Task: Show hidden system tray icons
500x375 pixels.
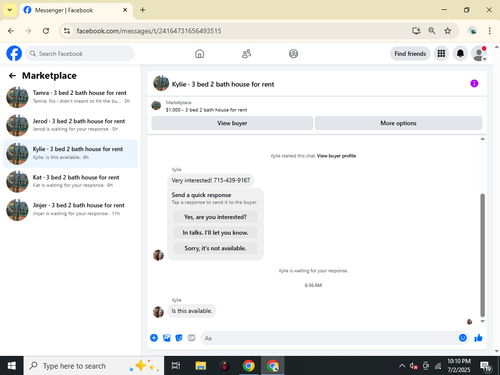Action: pos(402,366)
